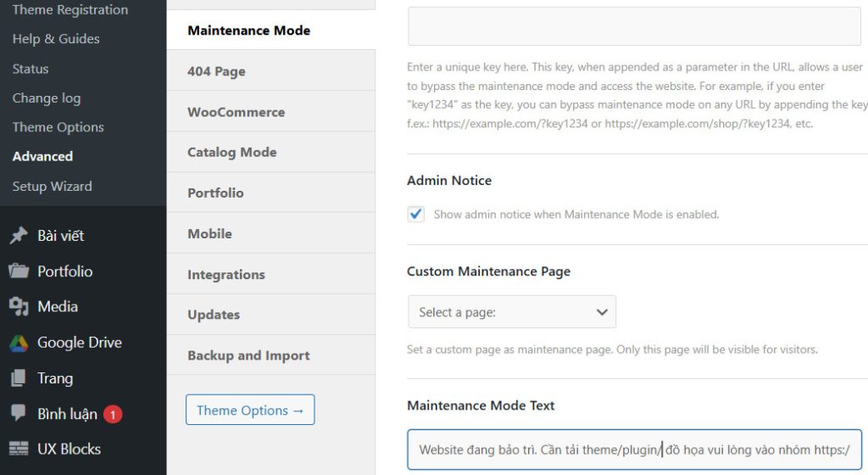Click the Theme Options arrow button
Image resolution: width=868 pixels, height=475 pixels.
tap(250, 410)
